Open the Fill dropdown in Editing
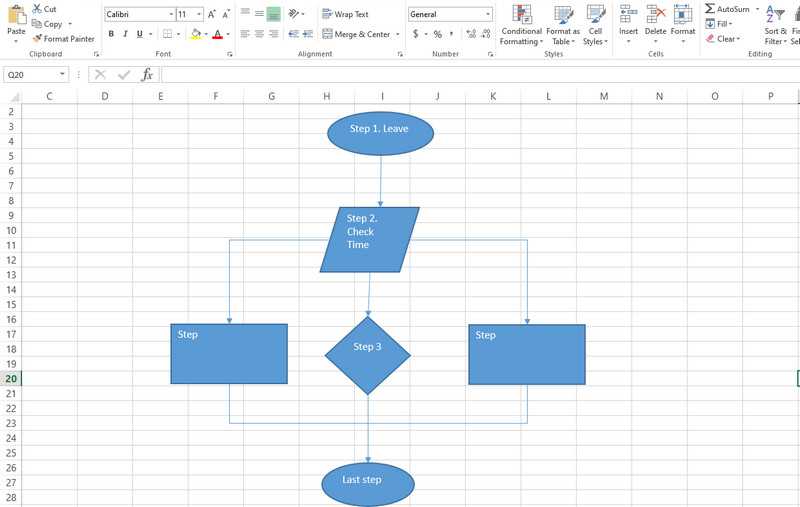 click(719, 23)
